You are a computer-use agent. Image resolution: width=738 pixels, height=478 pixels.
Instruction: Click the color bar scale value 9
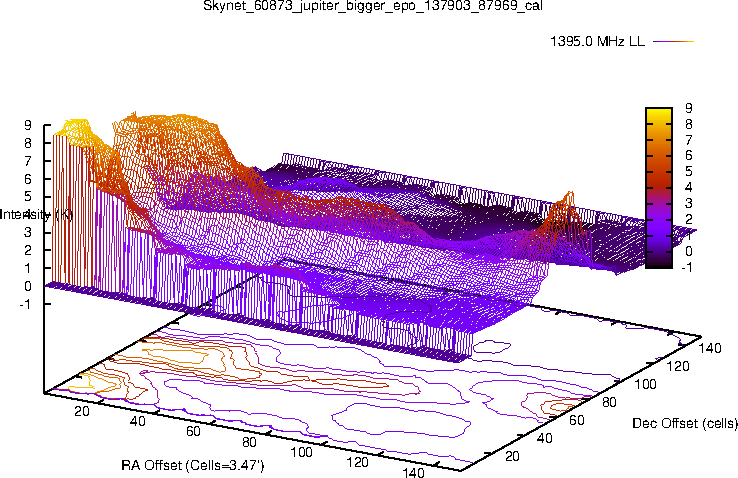(x=689, y=108)
